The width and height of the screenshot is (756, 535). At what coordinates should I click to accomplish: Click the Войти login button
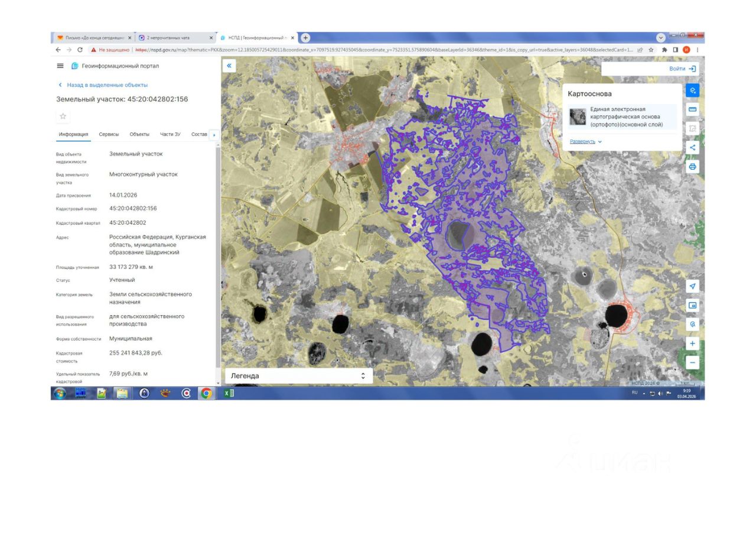[x=683, y=69]
